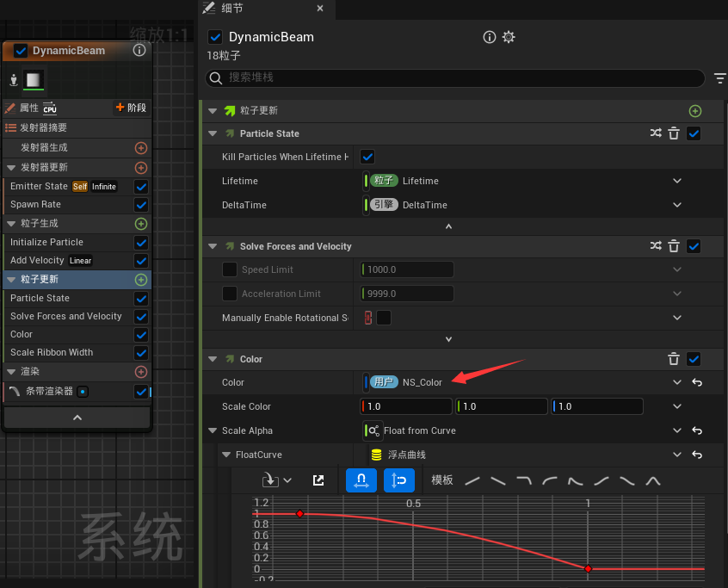Disable Particle State module in details

[694, 133]
